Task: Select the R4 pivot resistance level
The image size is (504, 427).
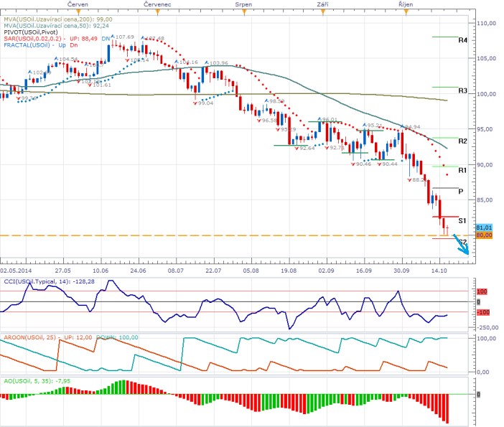Action: pos(463,41)
